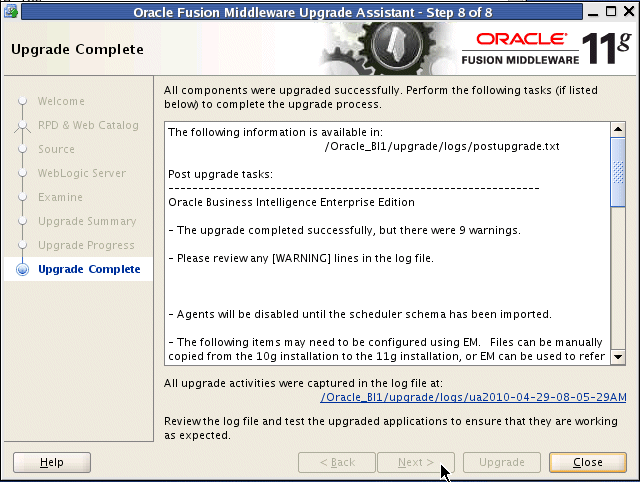Click 'Oracle Business Intelligence Enterprise Edition' text
The image size is (640, 482).
tap(291, 202)
